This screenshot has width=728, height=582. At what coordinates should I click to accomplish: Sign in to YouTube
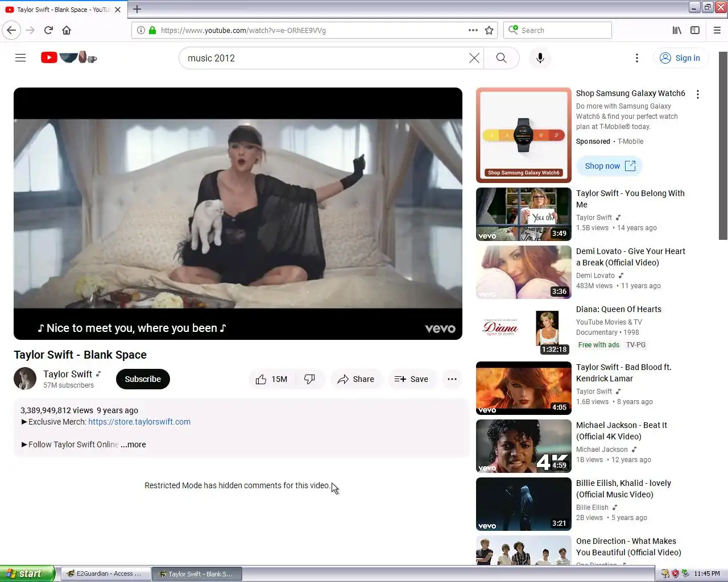coord(680,58)
